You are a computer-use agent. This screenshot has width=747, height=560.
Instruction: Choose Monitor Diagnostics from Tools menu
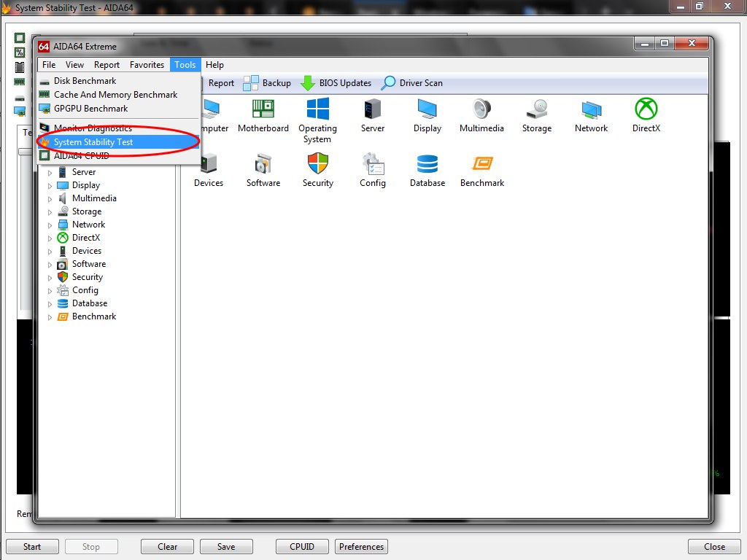(118, 128)
